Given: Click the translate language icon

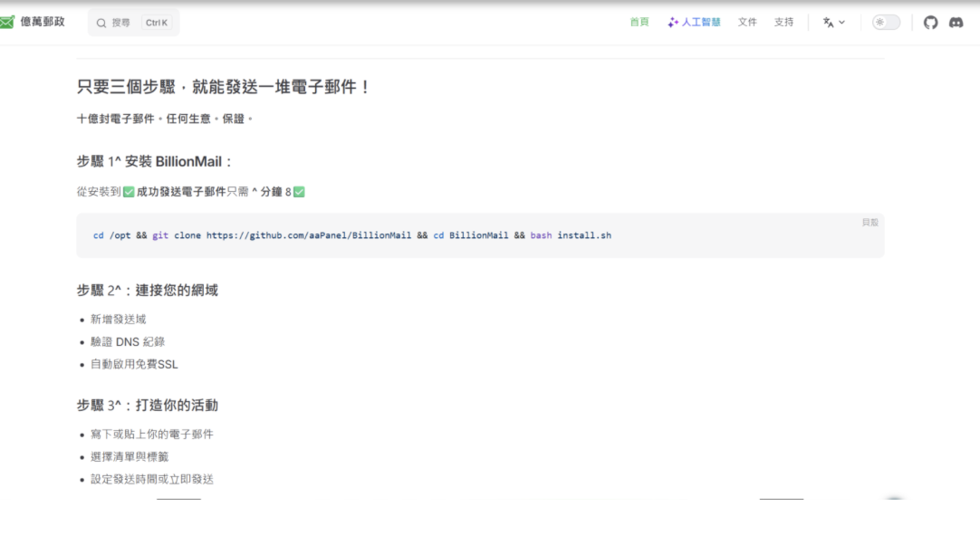Looking at the screenshot, I should click(x=828, y=23).
